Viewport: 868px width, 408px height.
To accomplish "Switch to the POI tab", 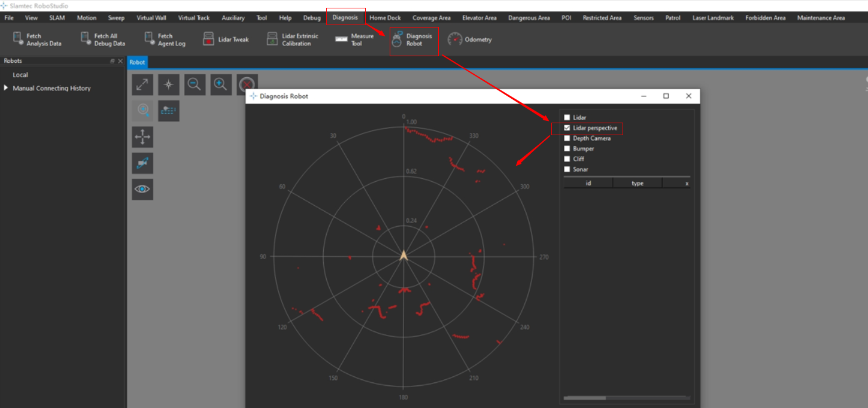I will pyautogui.click(x=566, y=18).
